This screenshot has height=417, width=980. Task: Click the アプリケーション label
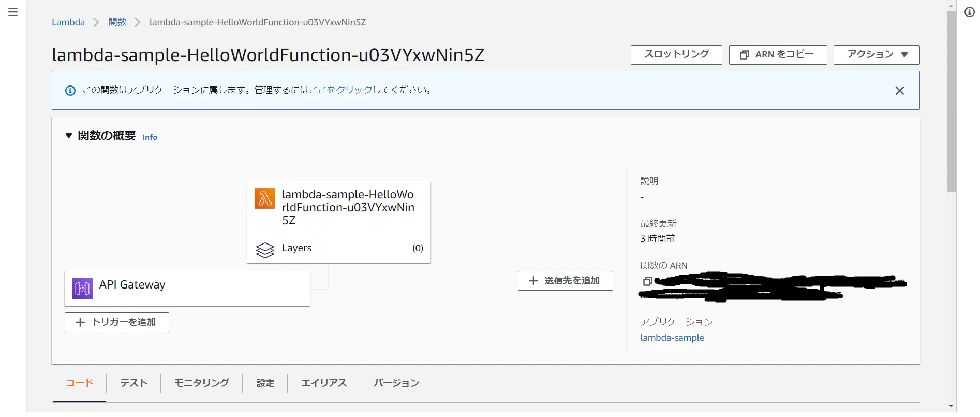tap(676, 322)
